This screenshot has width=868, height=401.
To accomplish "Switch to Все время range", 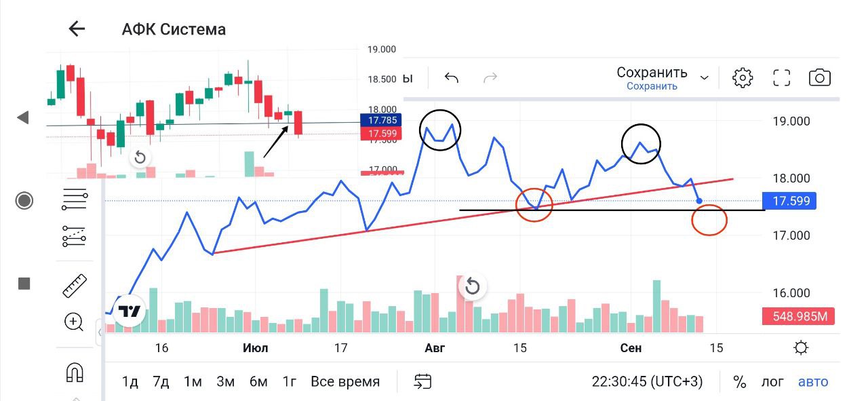I will 345,381.
